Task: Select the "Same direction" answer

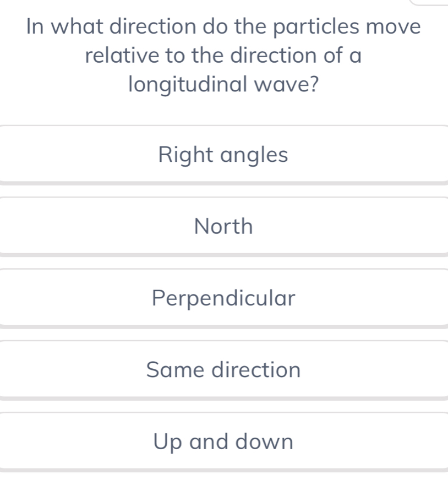Action: (223, 369)
